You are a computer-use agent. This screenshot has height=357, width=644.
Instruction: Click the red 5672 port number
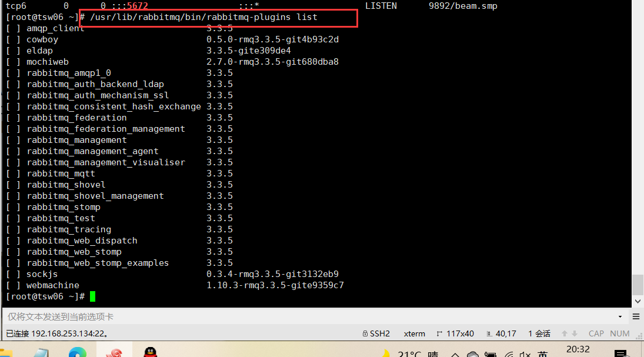(137, 6)
